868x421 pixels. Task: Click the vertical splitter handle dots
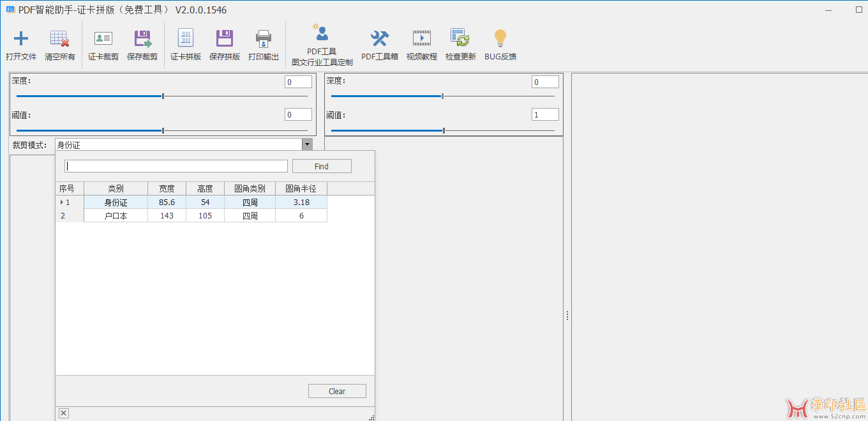tap(567, 316)
